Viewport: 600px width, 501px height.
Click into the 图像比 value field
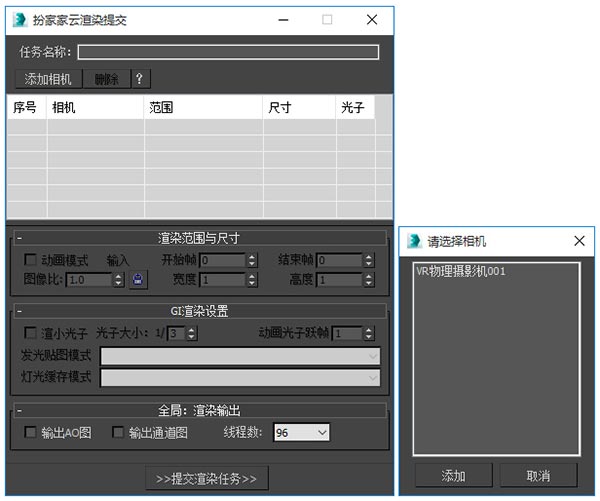point(89,280)
